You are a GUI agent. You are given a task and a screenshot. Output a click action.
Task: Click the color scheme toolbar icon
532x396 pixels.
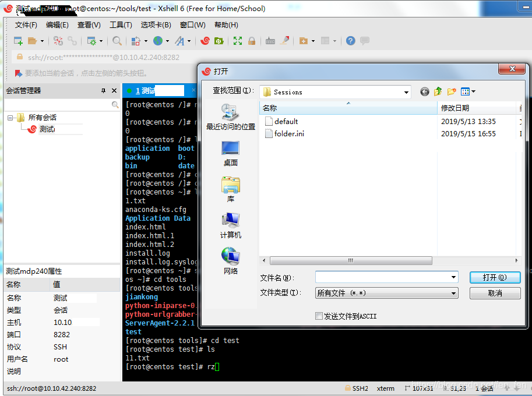(136, 41)
